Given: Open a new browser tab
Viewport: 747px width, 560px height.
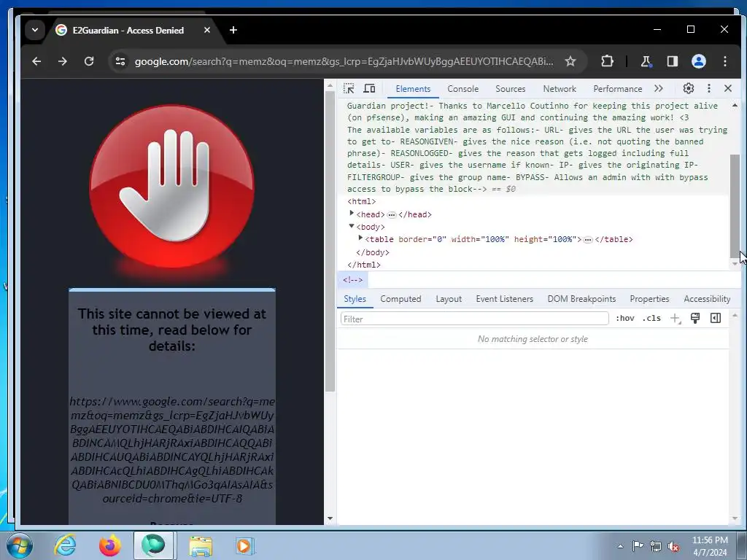Looking at the screenshot, I should point(233,30).
